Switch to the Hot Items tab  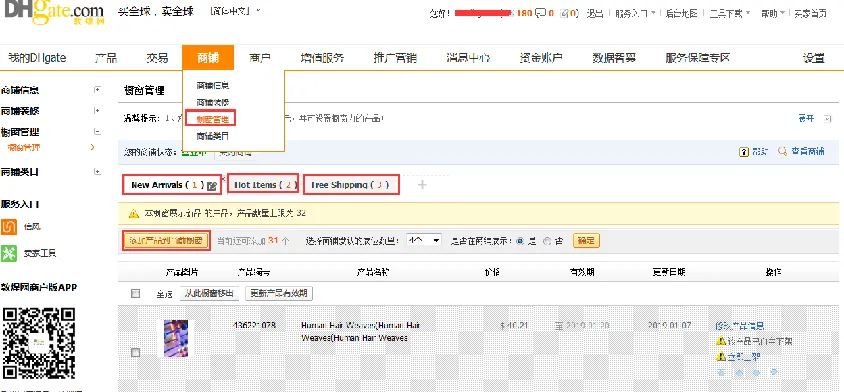pyautogui.click(x=263, y=185)
